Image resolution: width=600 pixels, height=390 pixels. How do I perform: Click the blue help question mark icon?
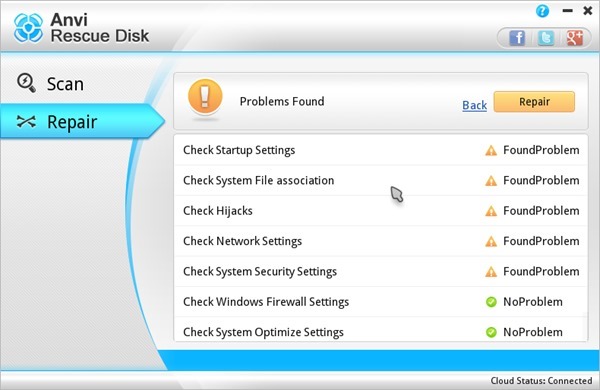click(542, 11)
